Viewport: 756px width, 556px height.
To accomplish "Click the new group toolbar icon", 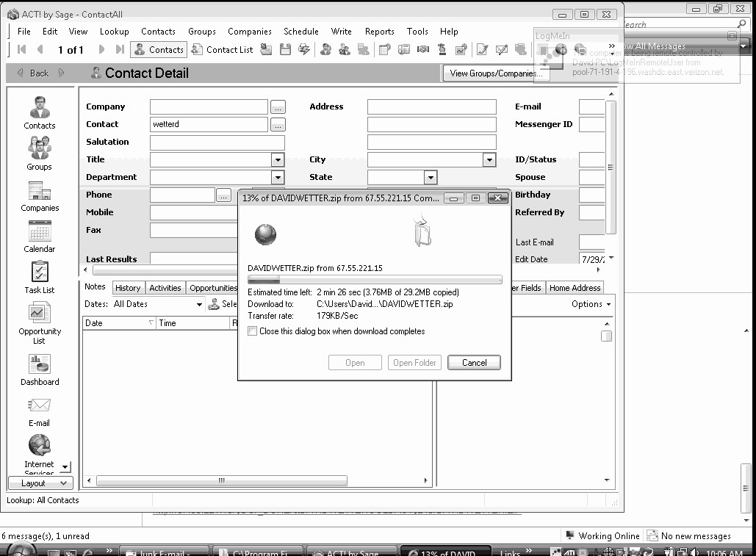I will coord(345,49).
